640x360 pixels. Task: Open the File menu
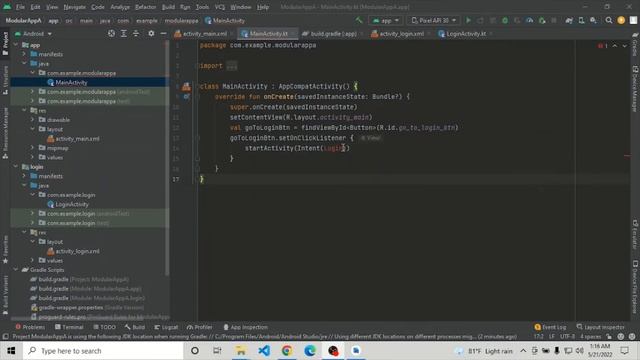point(20,7)
